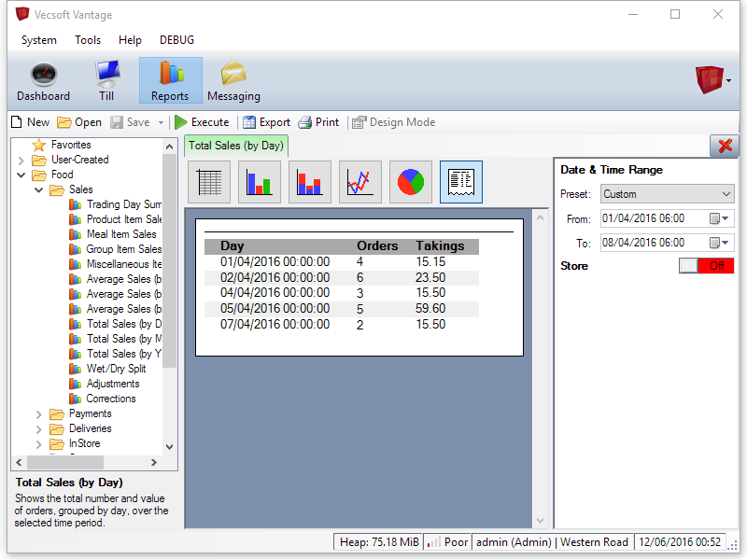Select the Total Sales (by Day) tab

click(x=235, y=146)
